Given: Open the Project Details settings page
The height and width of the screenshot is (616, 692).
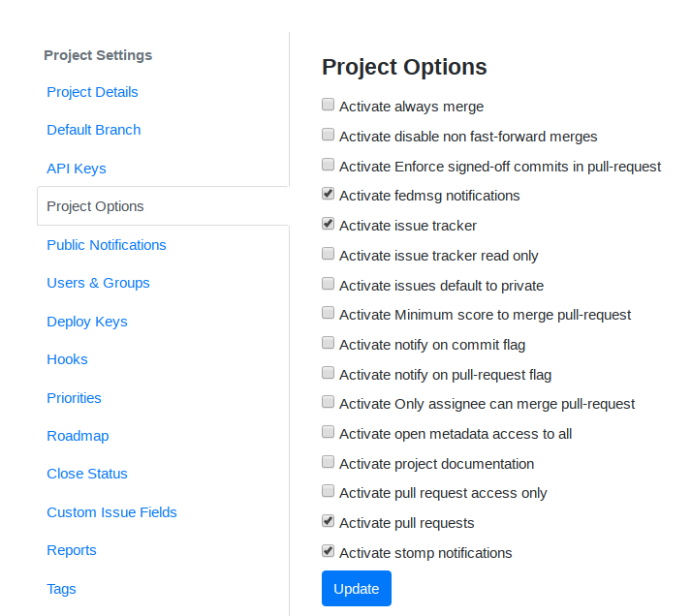Looking at the screenshot, I should click(92, 92).
